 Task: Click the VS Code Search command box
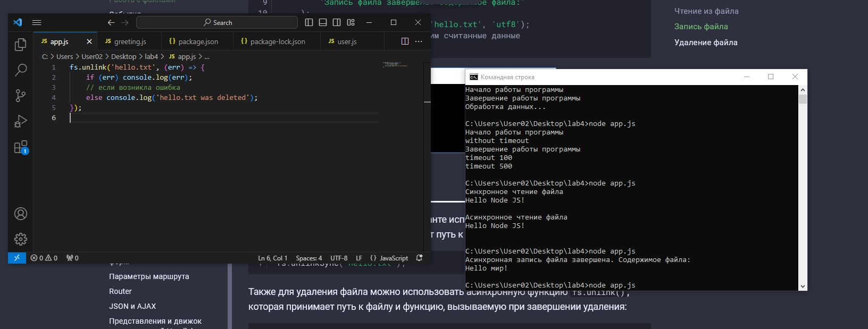pos(217,22)
